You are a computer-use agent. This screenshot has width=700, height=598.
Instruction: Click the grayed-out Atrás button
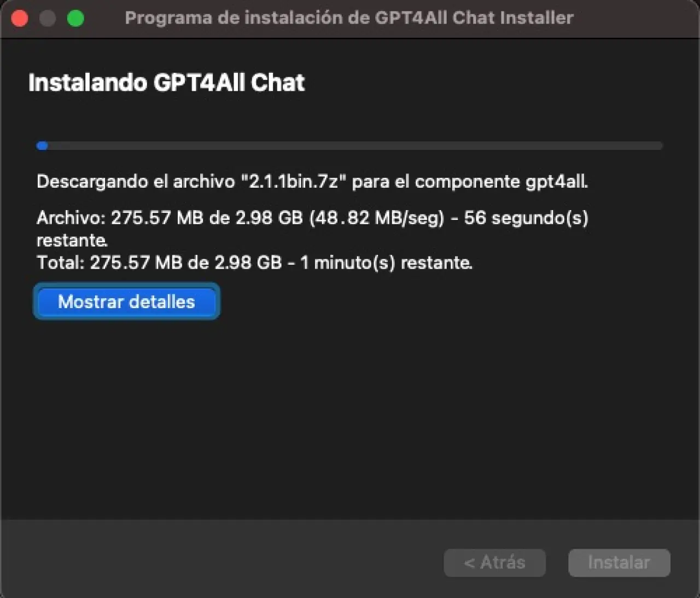point(494,562)
